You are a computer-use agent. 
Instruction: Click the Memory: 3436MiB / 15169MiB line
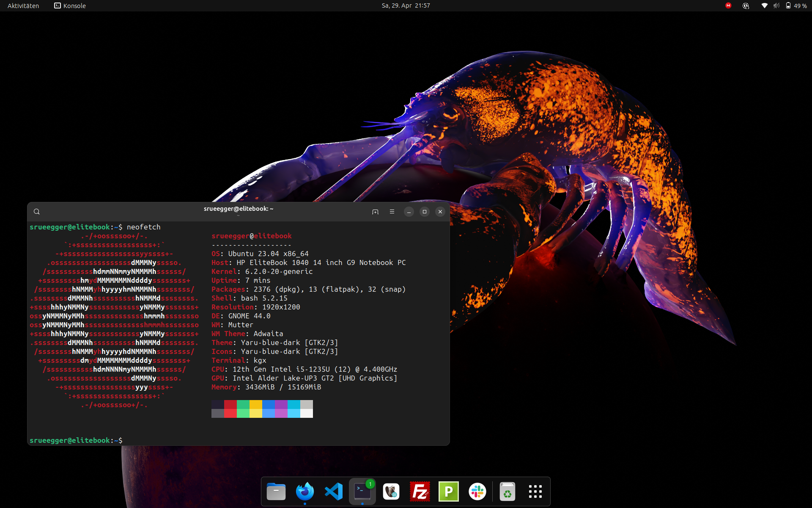pyautogui.click(x=266, y=387)
